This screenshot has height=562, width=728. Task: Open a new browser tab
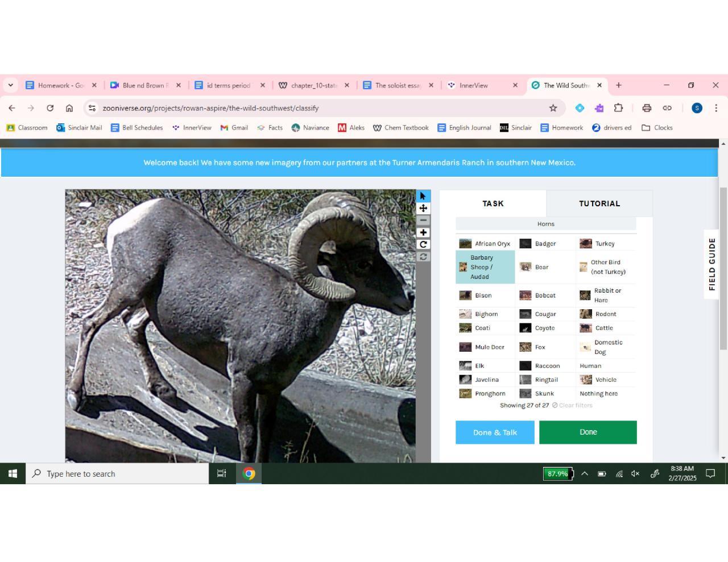click(x=619, y=85)
